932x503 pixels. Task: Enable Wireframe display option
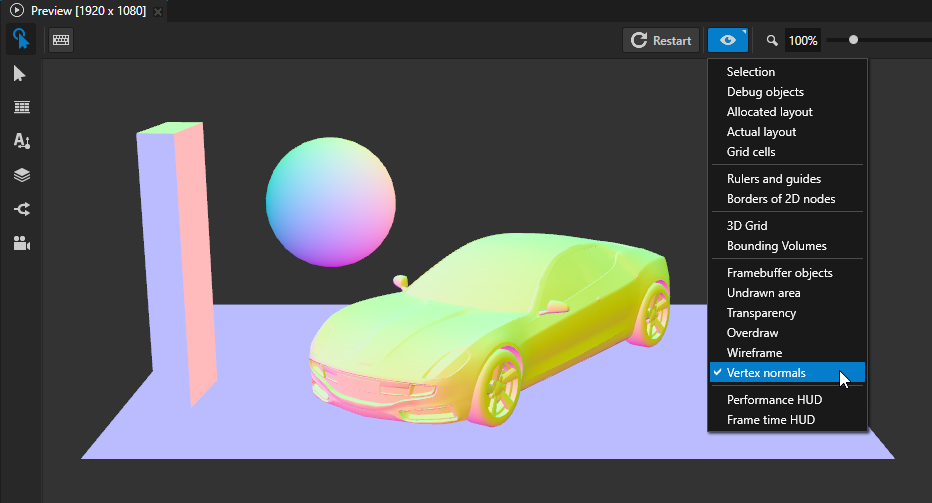[x=754, y=353]
